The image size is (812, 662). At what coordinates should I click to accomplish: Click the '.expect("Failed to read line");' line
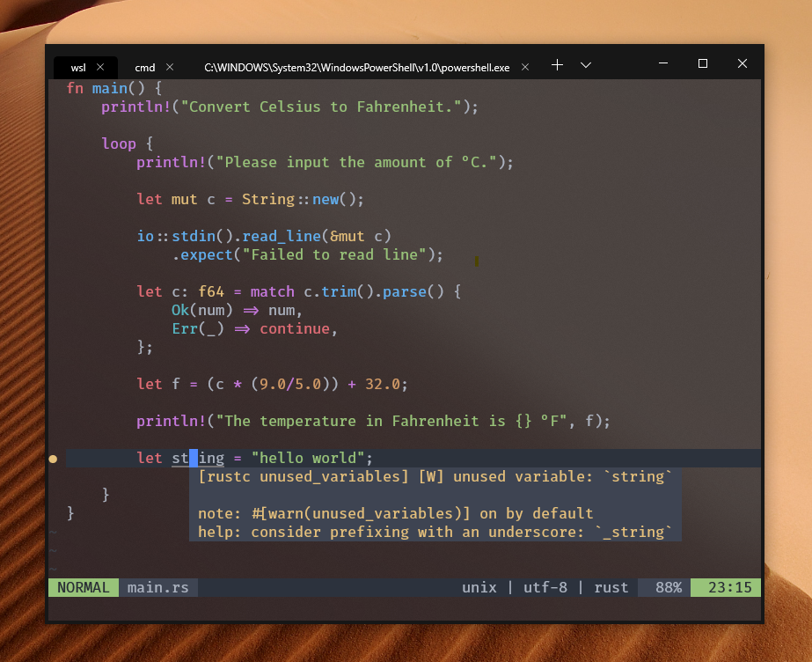[308, 255]
